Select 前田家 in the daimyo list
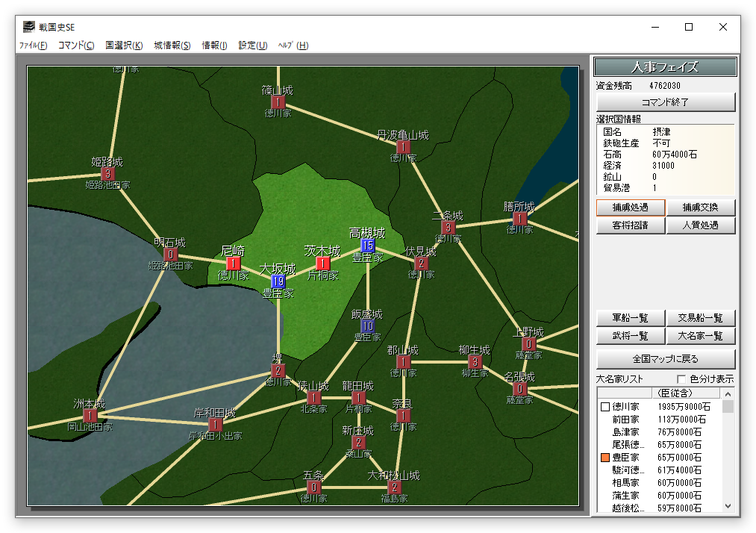This screenshot has height=533, width=756. (625, 420)
